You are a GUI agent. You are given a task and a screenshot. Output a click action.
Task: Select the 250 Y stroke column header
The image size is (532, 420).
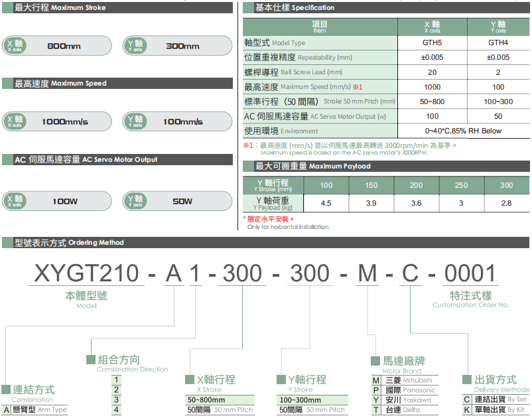click(x=462, y=185)
